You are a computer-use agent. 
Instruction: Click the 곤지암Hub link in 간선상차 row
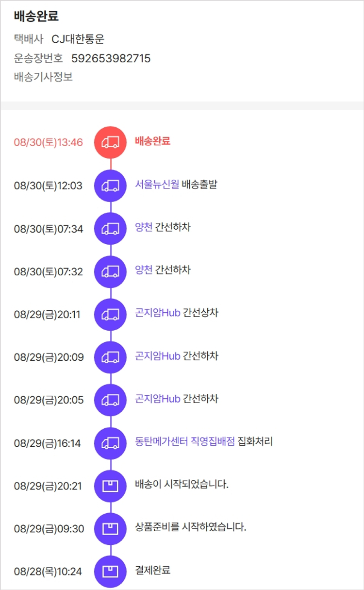158,313
